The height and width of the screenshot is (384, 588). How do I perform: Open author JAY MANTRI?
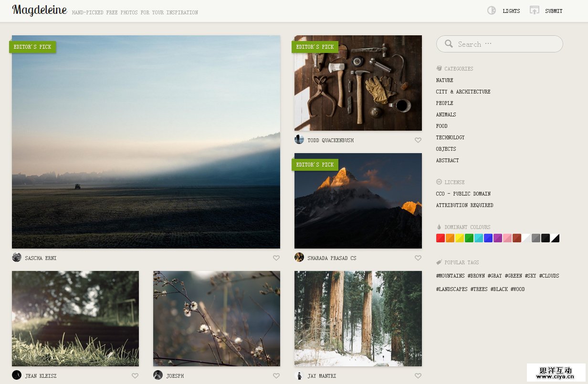tap(322, 376)
